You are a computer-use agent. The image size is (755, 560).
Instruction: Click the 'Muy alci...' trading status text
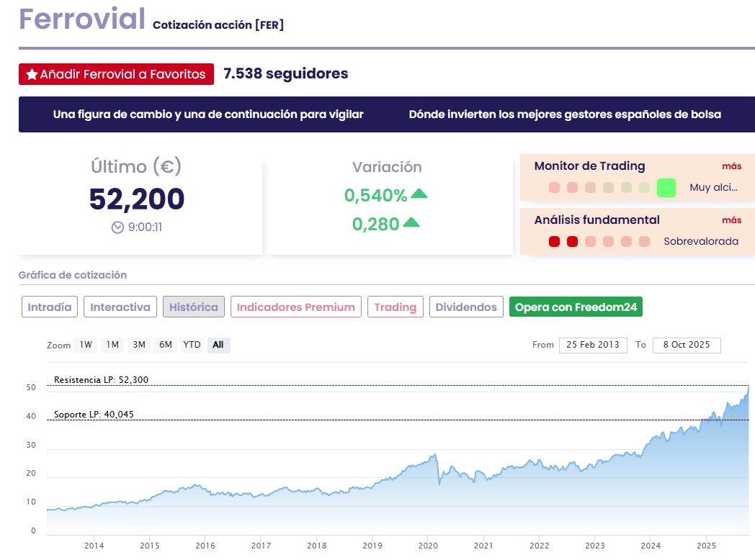[x=714, y=188]
